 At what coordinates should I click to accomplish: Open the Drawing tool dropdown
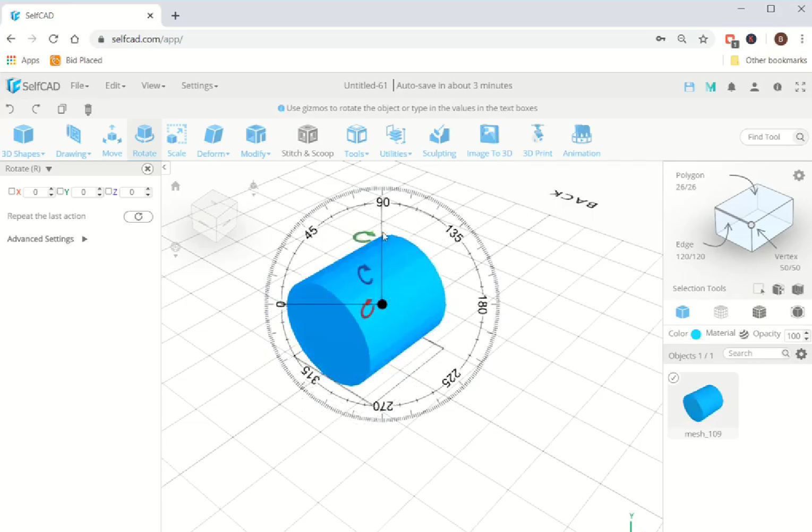coord(73,140)
